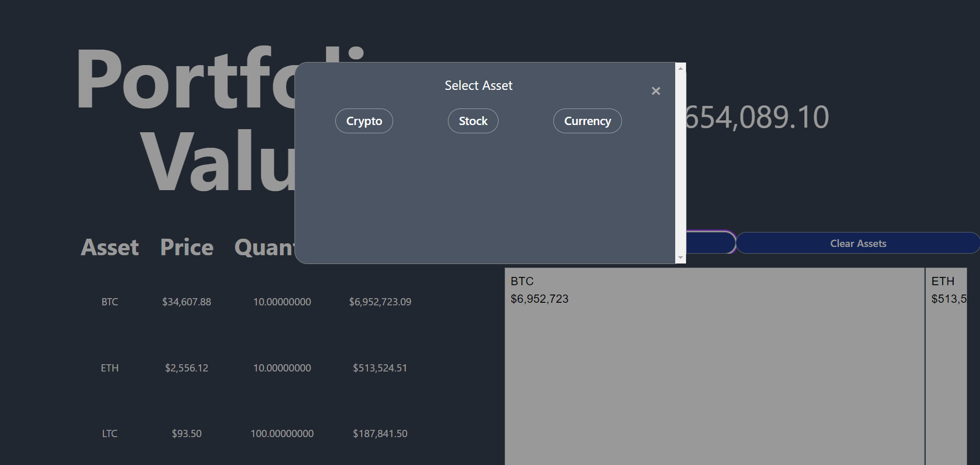Screen dimensions: 980x465
Task: Click the ETH total value $513,524.51
Action: pyautogui.click(x=380, y=368)
